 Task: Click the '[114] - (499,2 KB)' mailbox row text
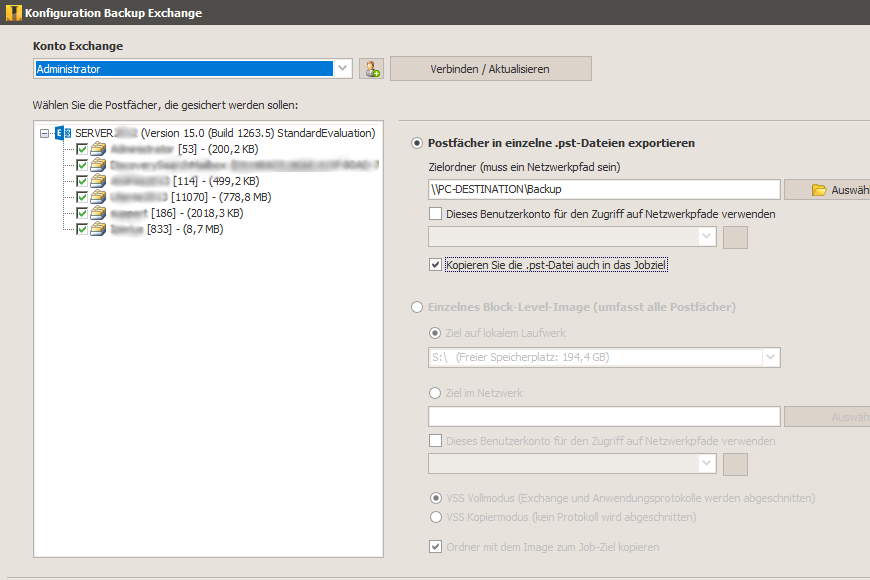(216, 181)
